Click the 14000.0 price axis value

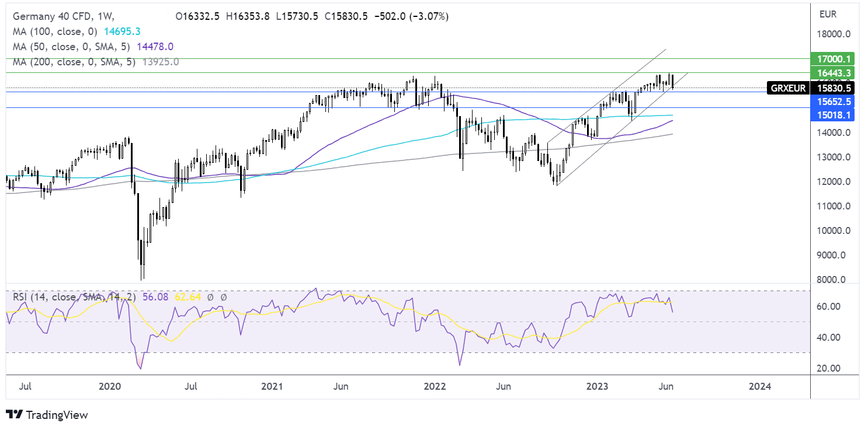coord(834,132)
